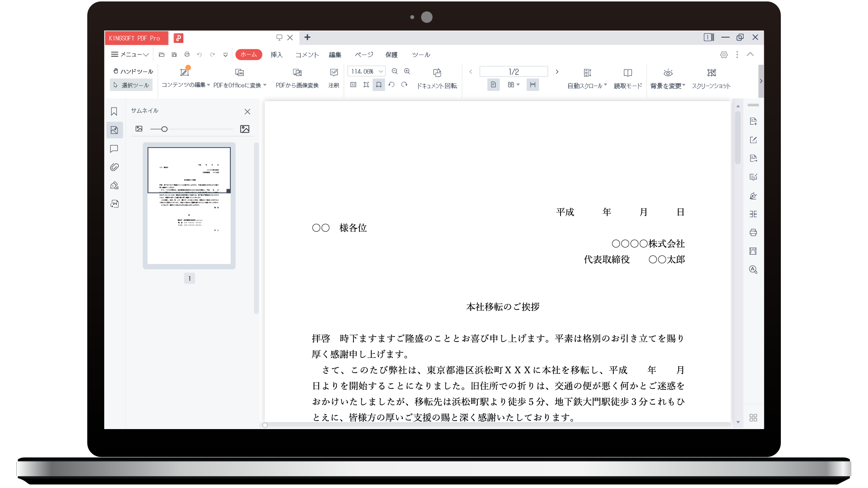Switch to the コメント tab
Image resolution: width=868 pixels, height=488 pixels.
point(307,55)
